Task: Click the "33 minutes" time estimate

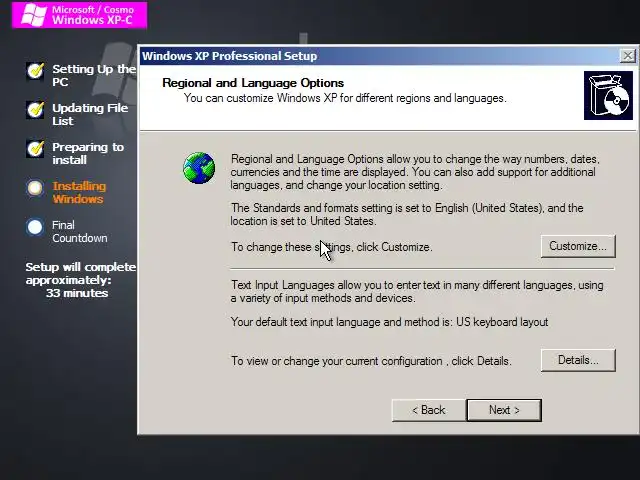Action: pyautogui.click(x=77, y=293)
